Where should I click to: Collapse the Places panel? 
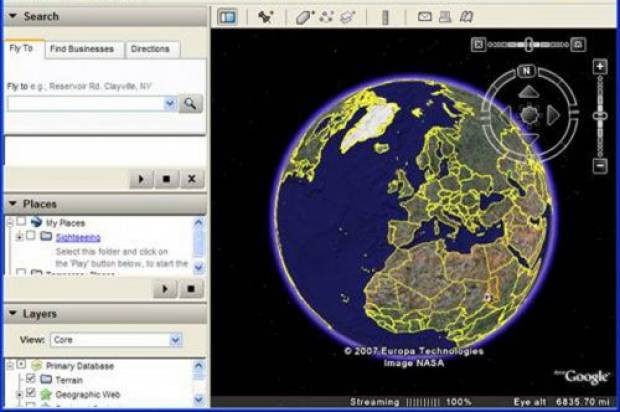click(x=13, y=204)
